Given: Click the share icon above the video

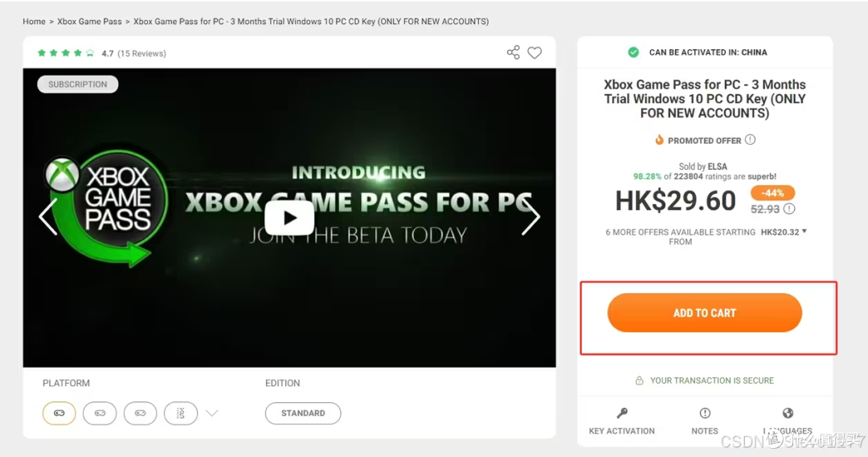Looking at the screenshot, I should pos(514,53).
